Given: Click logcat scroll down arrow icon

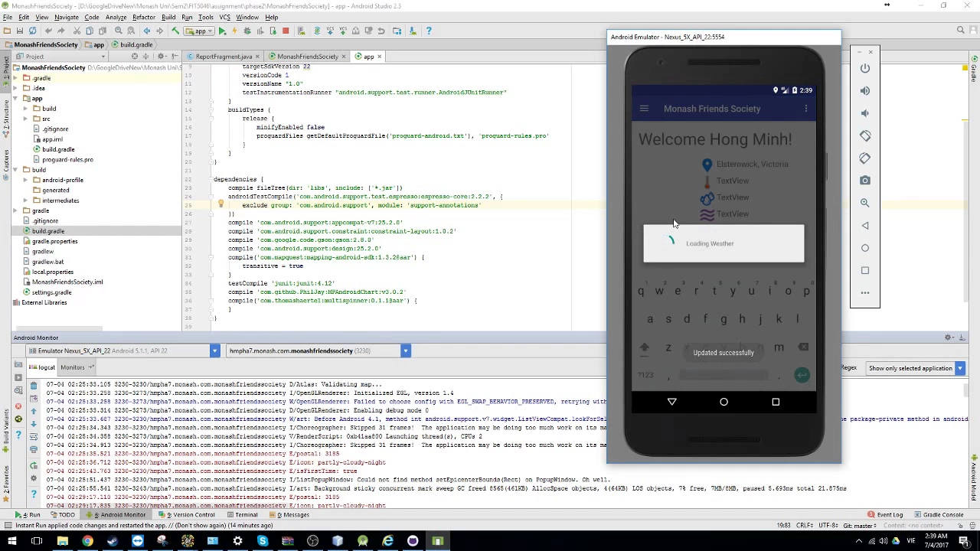Looking at the screenshot, I should click(x=34, y=423).
